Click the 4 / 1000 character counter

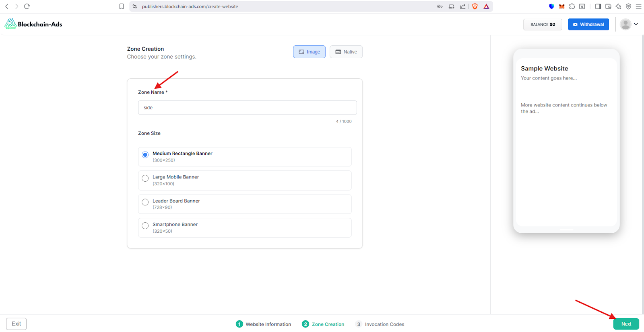pos(344,121)
